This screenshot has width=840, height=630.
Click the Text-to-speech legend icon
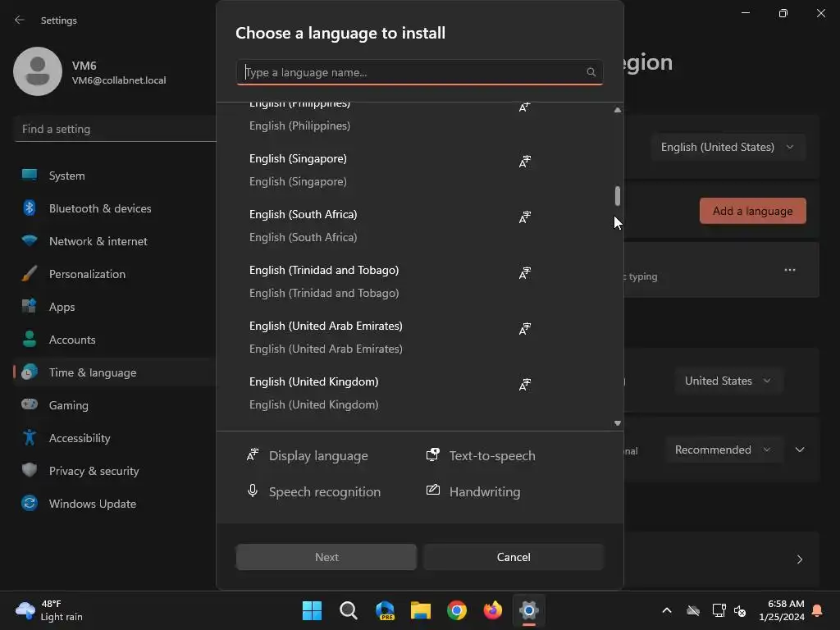(x=433, y=454)
